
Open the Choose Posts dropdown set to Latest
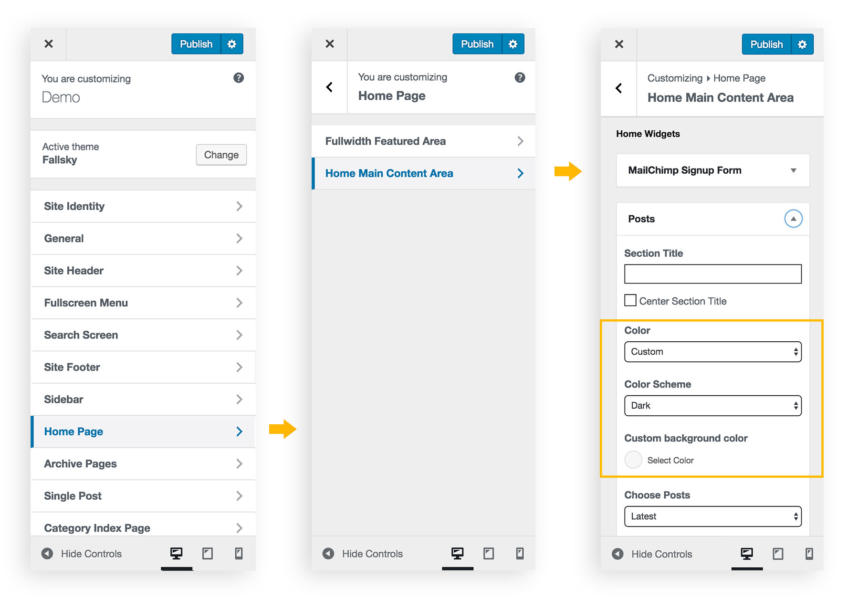(712, 516)
